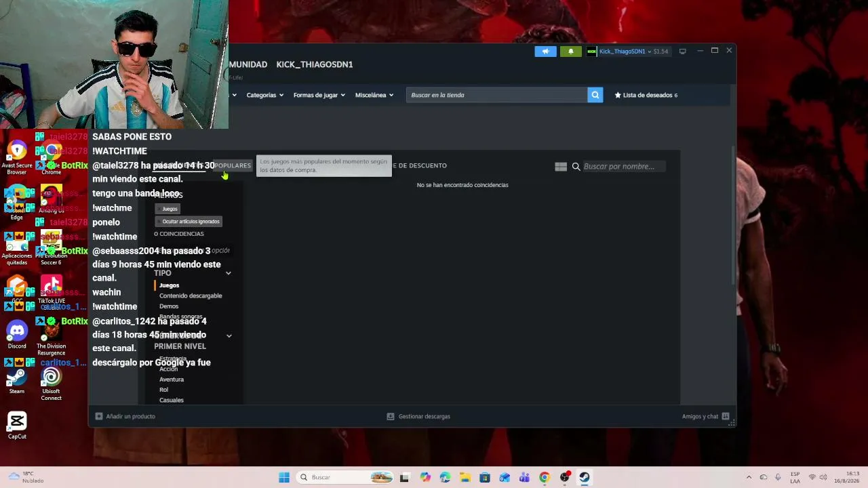Open Windows Start menu
The width and height of the screenshot is (868, 488).
point(284,477)
